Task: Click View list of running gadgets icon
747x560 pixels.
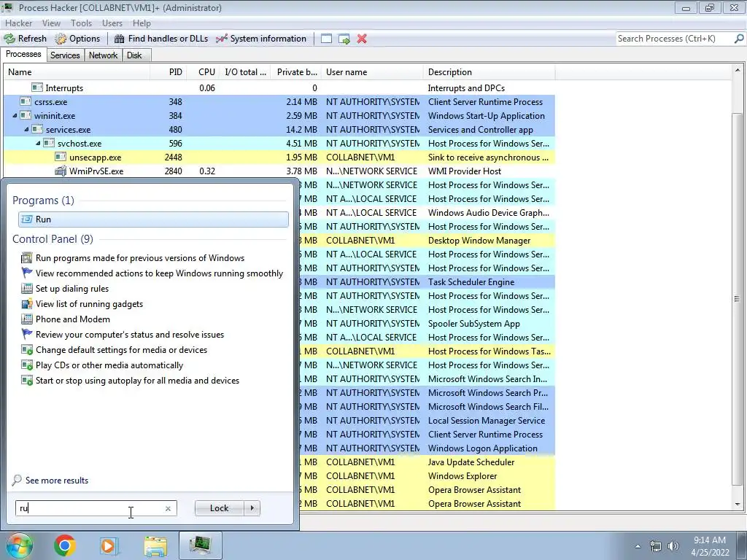Action: point(27,304)
